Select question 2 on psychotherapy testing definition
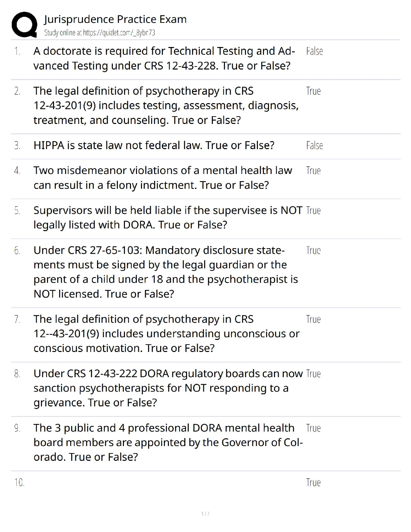 click(x=166, y=105)
